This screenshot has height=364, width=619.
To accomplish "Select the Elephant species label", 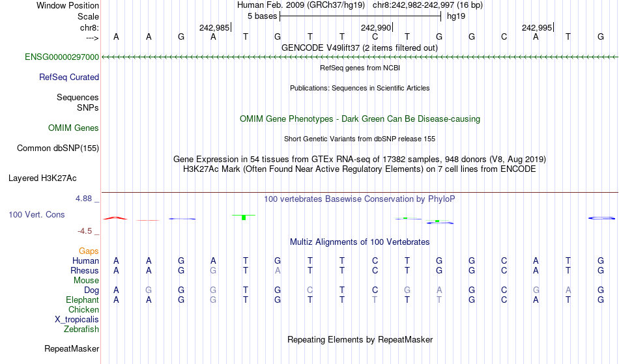I will pos(83,300).
